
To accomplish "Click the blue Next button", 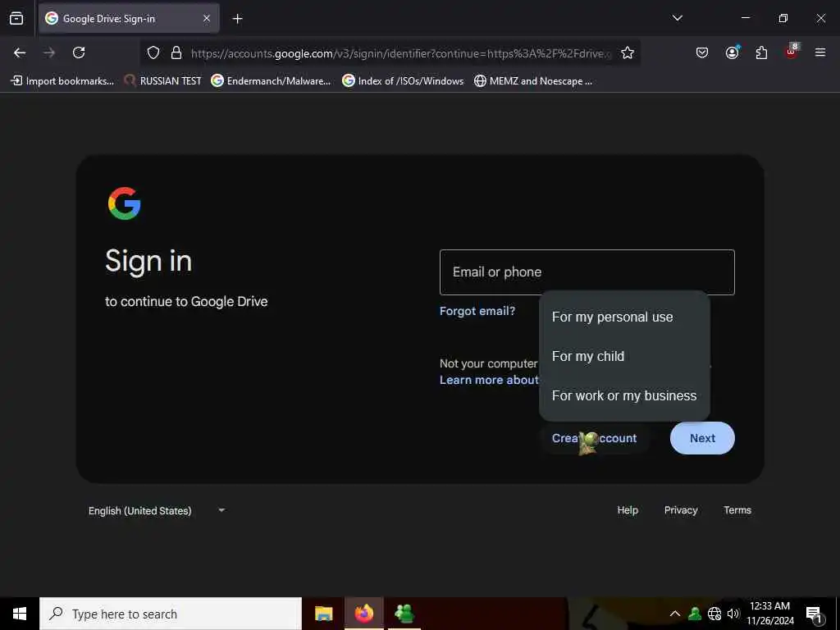I will (702, 438).
